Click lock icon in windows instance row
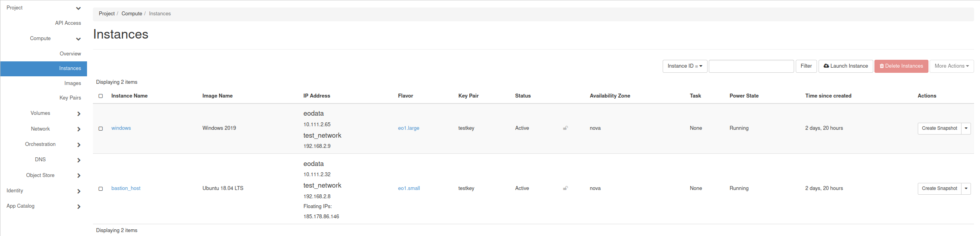This screenshot has height=236, width=980. pos(565,128)
